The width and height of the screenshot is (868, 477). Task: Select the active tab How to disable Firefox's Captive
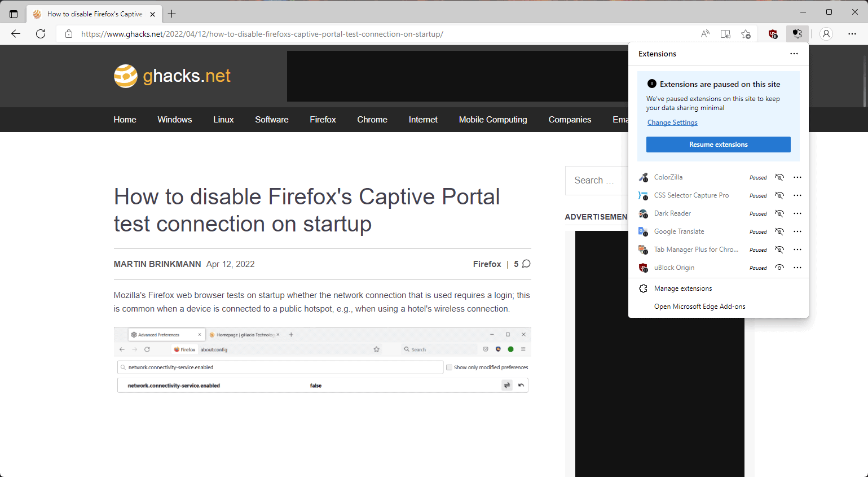pos(94,14)
